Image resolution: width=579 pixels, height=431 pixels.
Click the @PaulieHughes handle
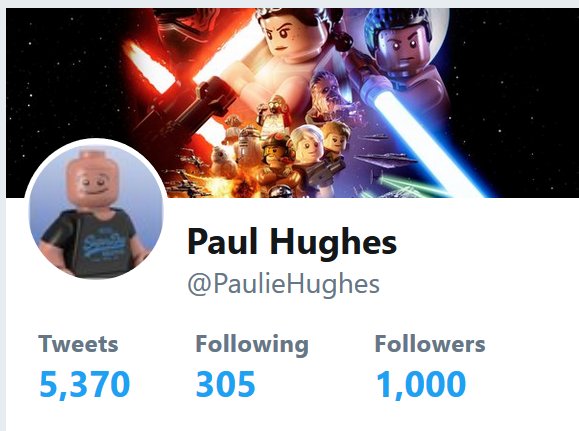click(284, 285)
